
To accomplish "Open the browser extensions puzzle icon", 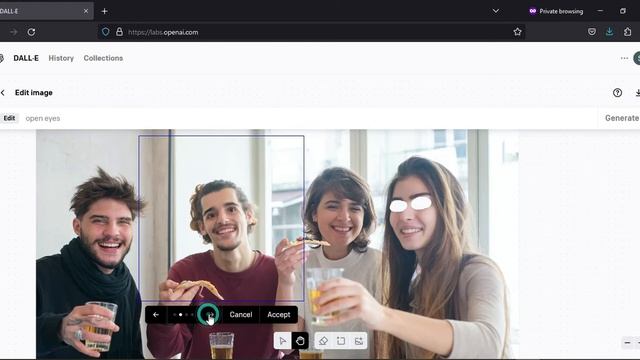I will tap(627, 32).
